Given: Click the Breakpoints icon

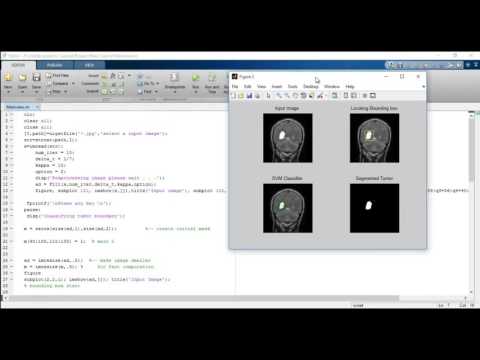Looking at the screenshot, I should pyautogui.click(x=174, y=78).
